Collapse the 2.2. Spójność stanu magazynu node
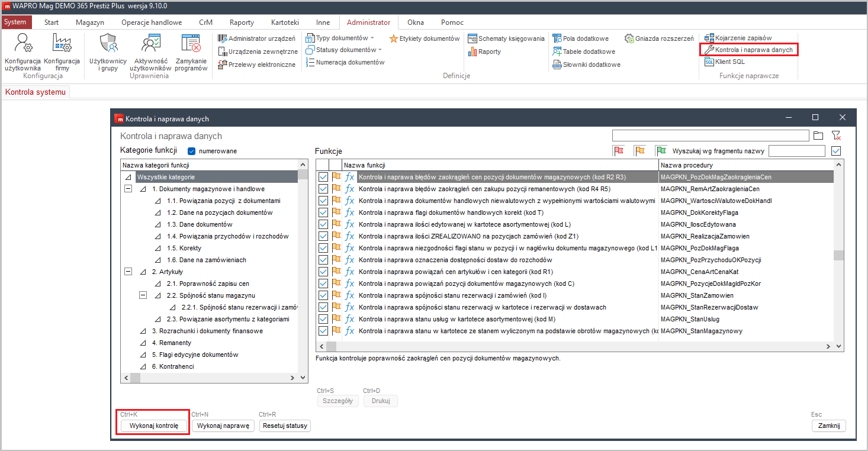868x451 pixels. tap(142, 295)
